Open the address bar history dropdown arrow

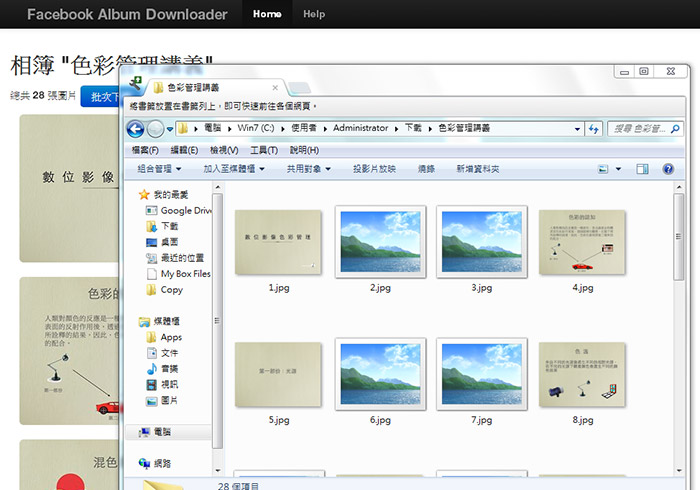click(x=577, y=129)
